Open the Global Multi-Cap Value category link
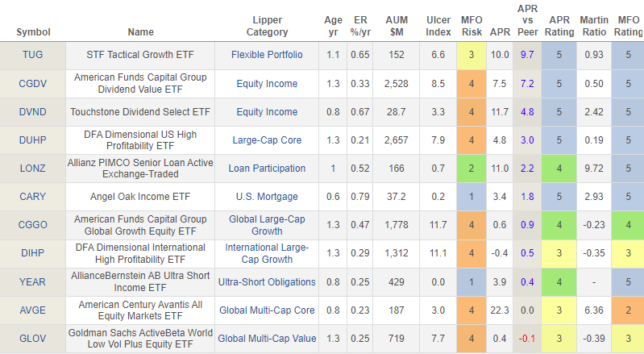Screen dimensions: 644x354 [x=267, y=338]
